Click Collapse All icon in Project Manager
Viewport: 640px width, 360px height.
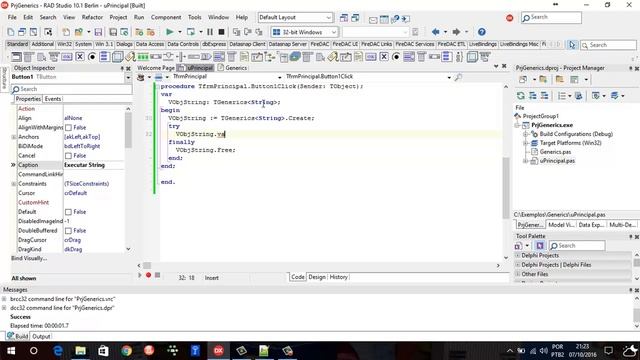coord(544,96)
